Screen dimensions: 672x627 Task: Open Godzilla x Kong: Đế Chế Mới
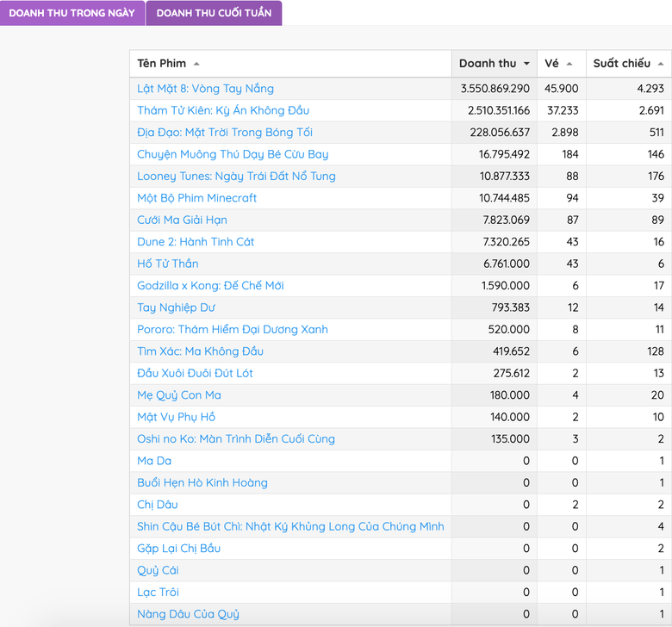pos(210,285)
